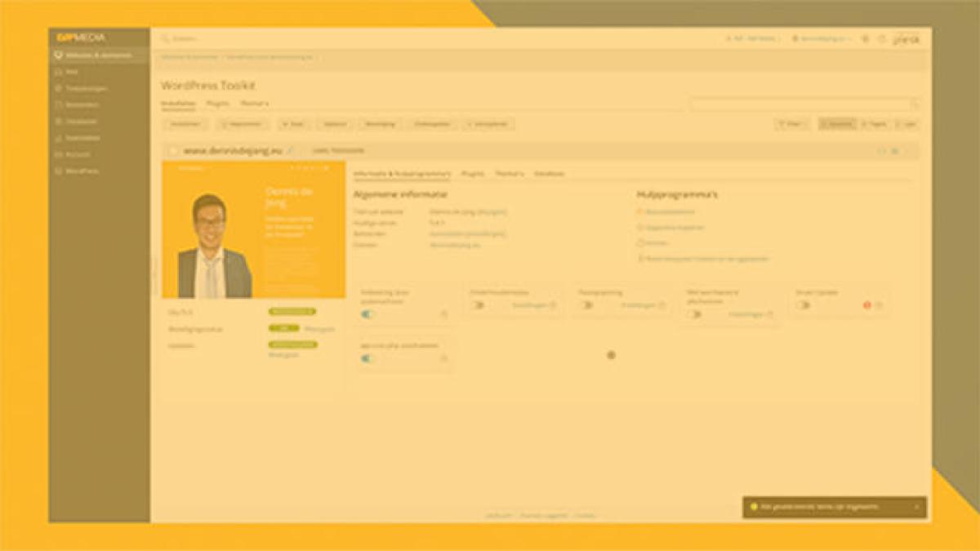Viewport: 980px width, 551px height.
Task: Toggle the Onderhoudsmodus switch
Action: click(478, 305)
